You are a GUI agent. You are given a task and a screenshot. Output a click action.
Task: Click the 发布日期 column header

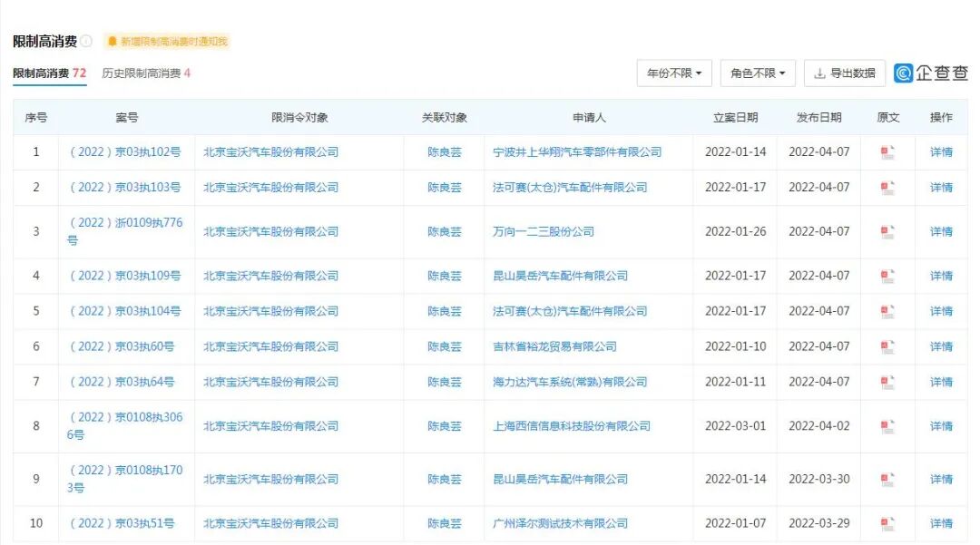coord(818,117)
